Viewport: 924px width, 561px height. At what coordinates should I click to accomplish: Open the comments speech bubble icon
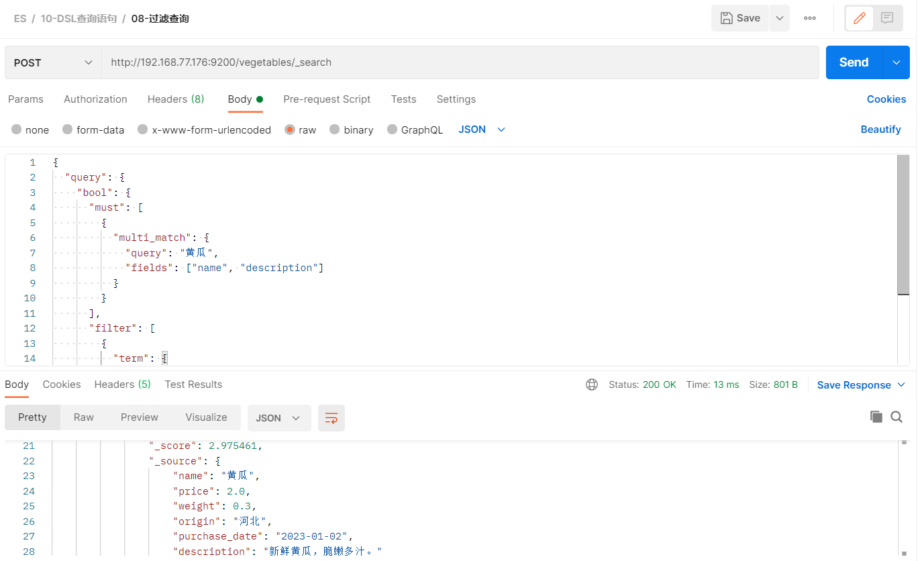point(887,18)
